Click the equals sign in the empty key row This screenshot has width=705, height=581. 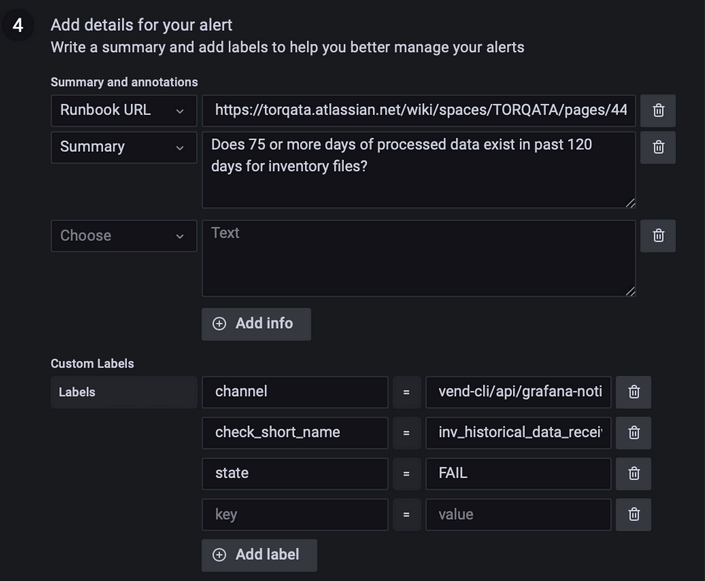pos(406,514)
